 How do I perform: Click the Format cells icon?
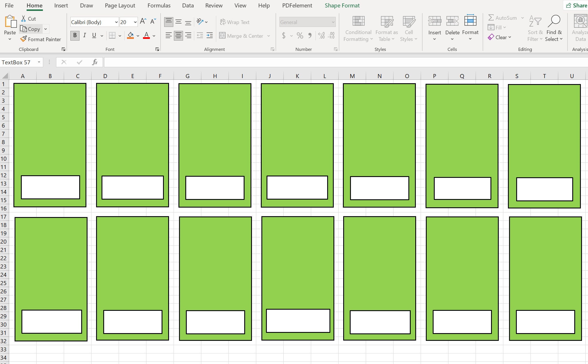470,21
